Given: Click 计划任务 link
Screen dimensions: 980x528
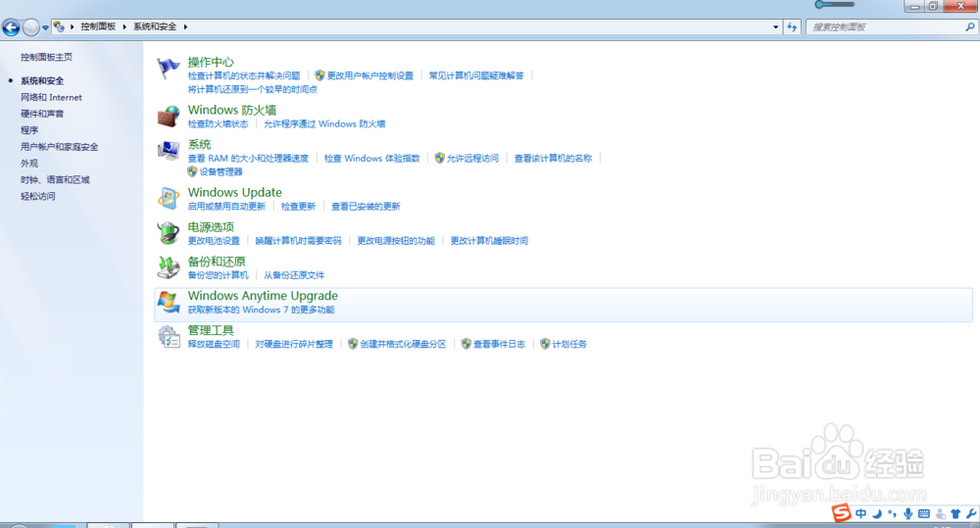Looking at the screenshot, I should [x=569, y=344].
